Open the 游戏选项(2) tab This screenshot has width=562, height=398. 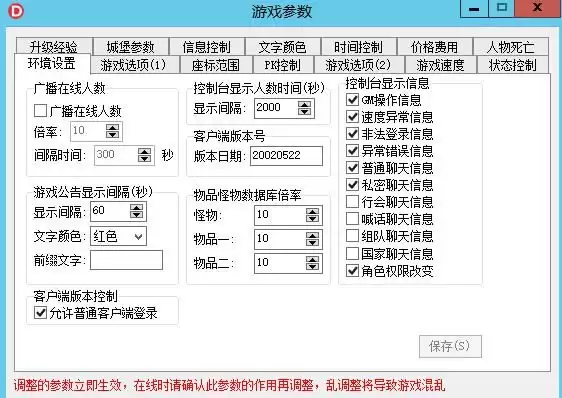click(x=359, y=65)
